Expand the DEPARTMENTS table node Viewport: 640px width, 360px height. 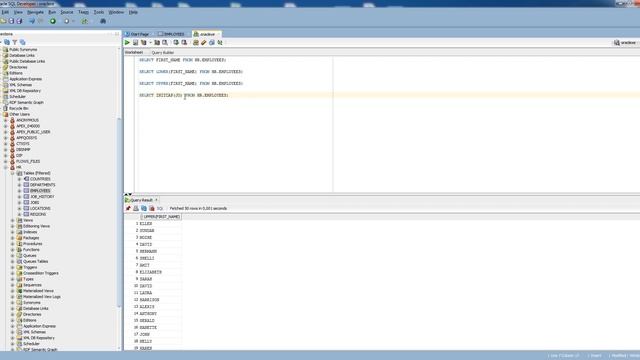[x=19, y=185]
